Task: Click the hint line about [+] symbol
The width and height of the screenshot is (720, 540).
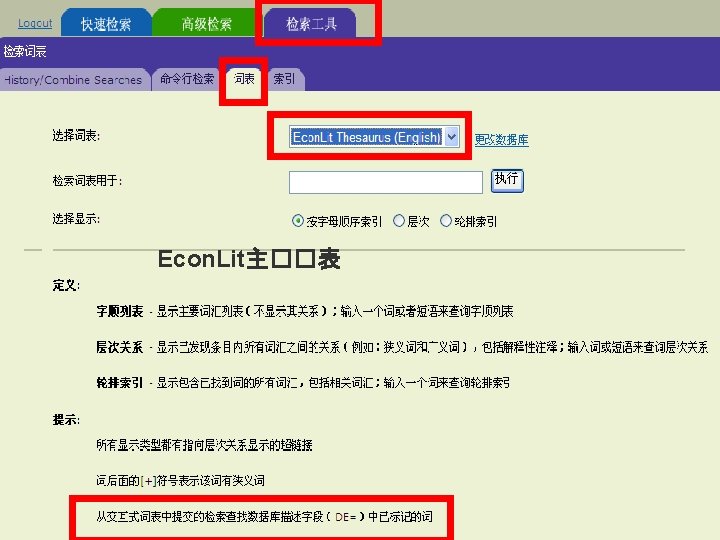Action: (x=180, y=481)
